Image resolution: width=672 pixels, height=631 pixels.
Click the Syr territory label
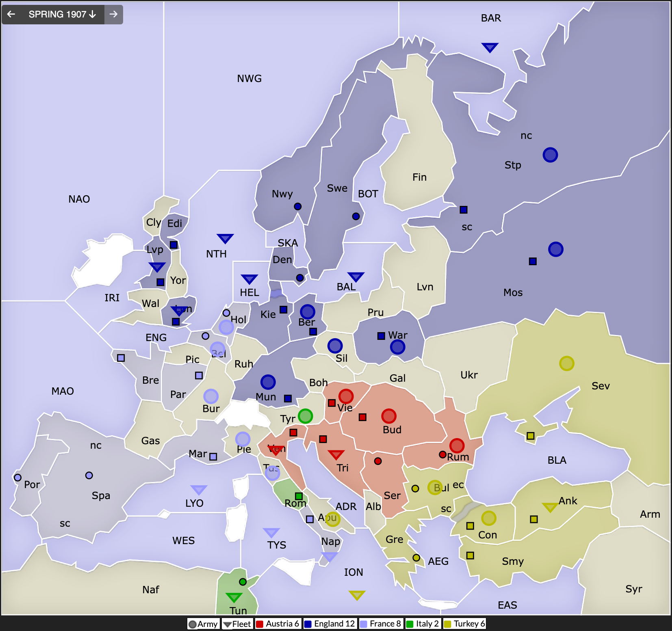[634, 589]
